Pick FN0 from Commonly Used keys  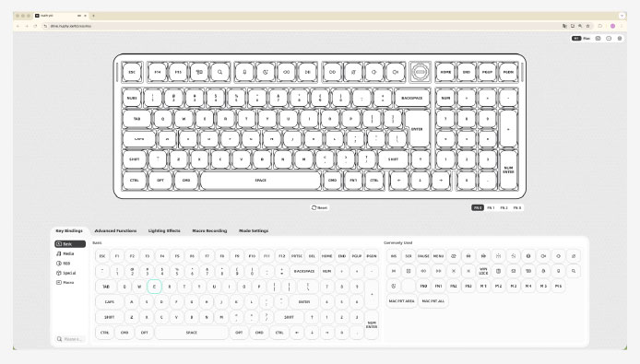click(x=423, y=287)
